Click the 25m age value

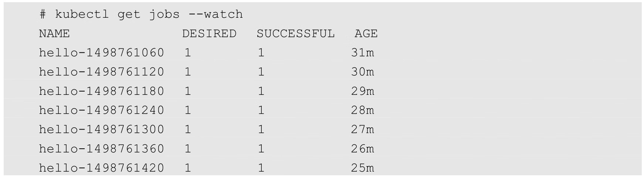click(x=362, y=168)
